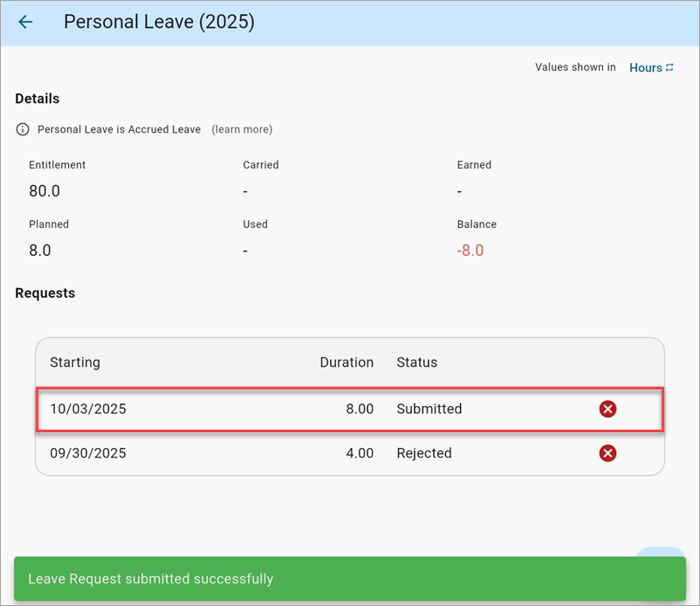Screen dimensions: 700x606
Task: Click the red -8.0 Balance value
Action: (470, 251)
